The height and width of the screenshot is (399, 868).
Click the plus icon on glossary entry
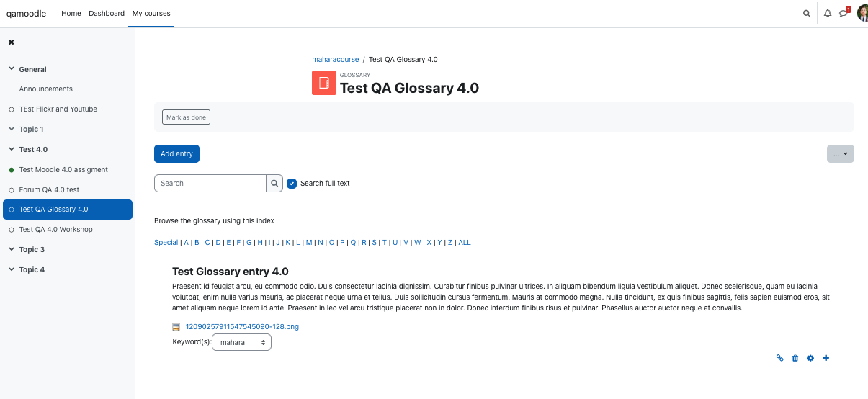826,358
